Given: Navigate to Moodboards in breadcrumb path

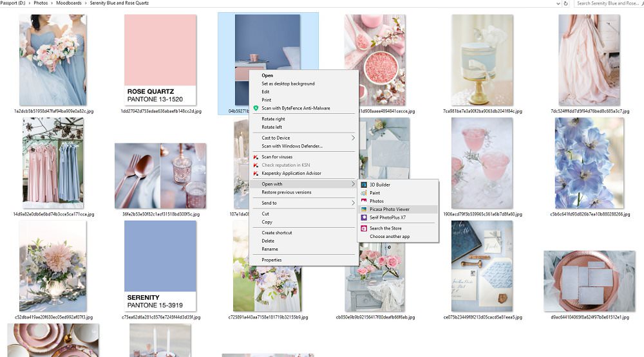Looking at the screenshot, I should (x=69, y=3).
